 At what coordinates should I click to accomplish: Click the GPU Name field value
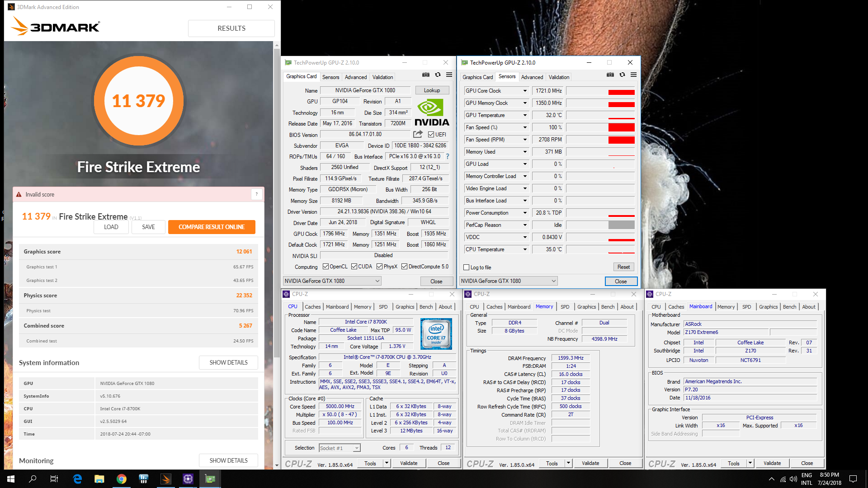point(365,90)
